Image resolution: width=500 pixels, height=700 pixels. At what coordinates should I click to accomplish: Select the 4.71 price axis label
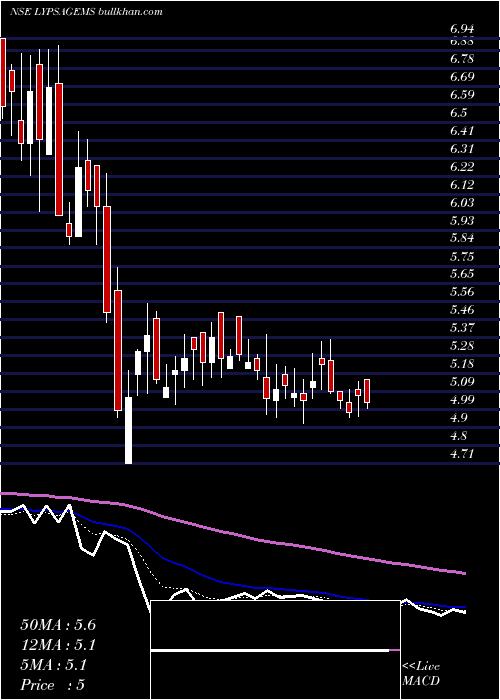coord(462,454)
